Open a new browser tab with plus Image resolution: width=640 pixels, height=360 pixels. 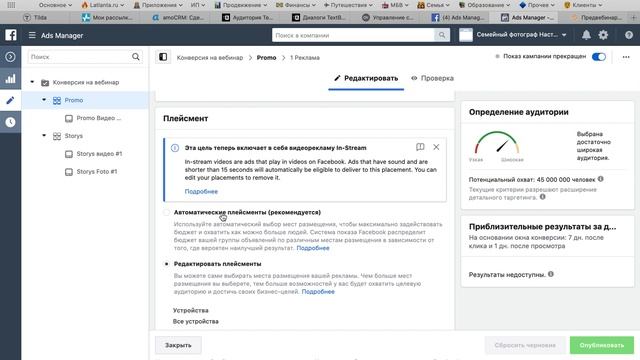click(634, 18)
